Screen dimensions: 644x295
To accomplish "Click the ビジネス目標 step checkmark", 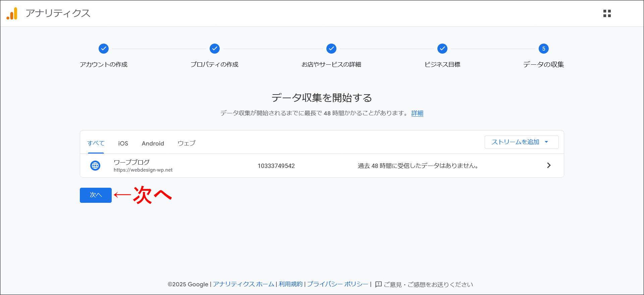I will coord(442,49).
